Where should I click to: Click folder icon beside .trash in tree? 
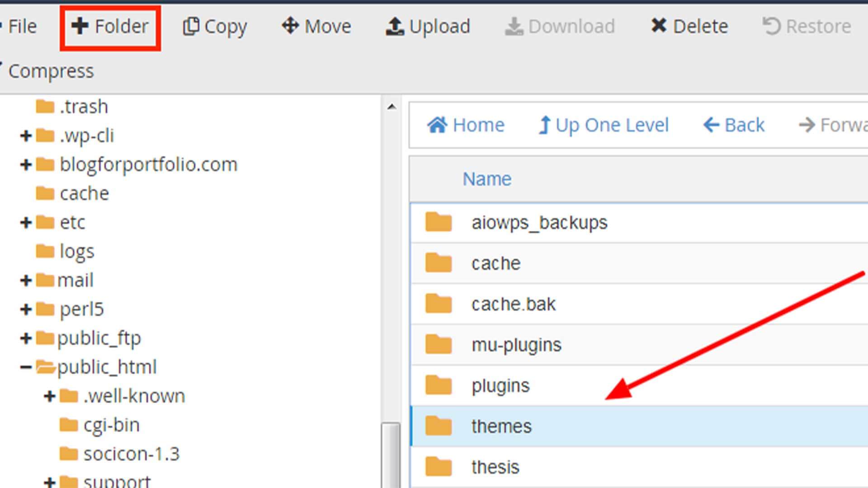(45, 107)
